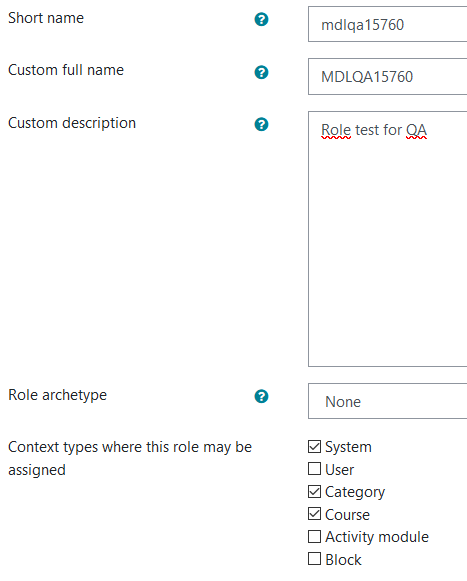Screen dimensions: 467x581
Task: Open help for Role archetype
Action: 261,396
